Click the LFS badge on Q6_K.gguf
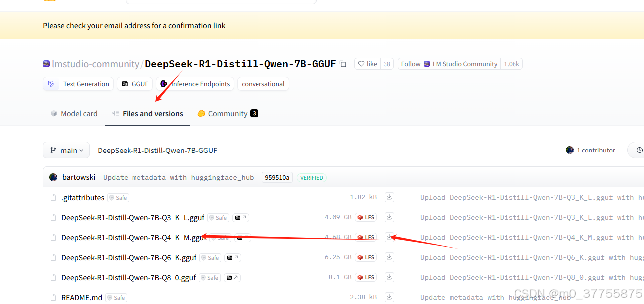This screenshot has width=644, height=304. 365,257
